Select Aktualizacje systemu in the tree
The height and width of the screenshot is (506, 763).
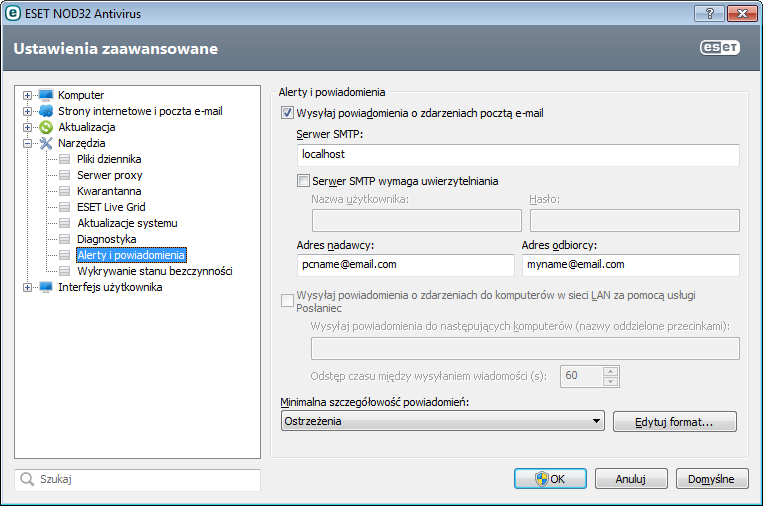pyautogui.click(x=127, y=223)
